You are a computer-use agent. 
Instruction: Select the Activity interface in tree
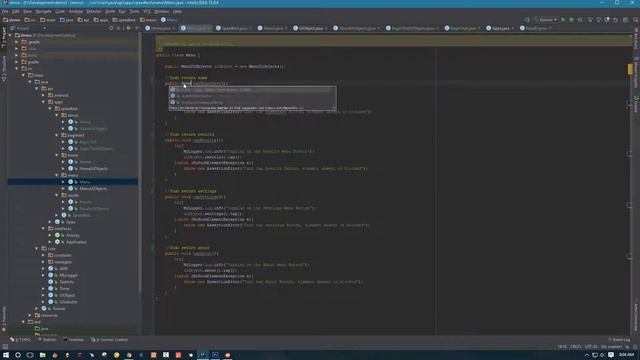(73, 235)
